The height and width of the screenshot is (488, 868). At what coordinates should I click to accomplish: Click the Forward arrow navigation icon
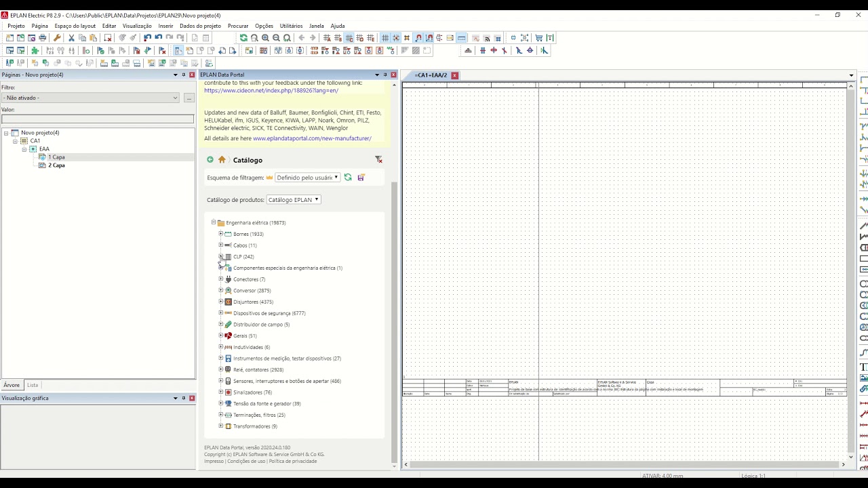[313, 38]
